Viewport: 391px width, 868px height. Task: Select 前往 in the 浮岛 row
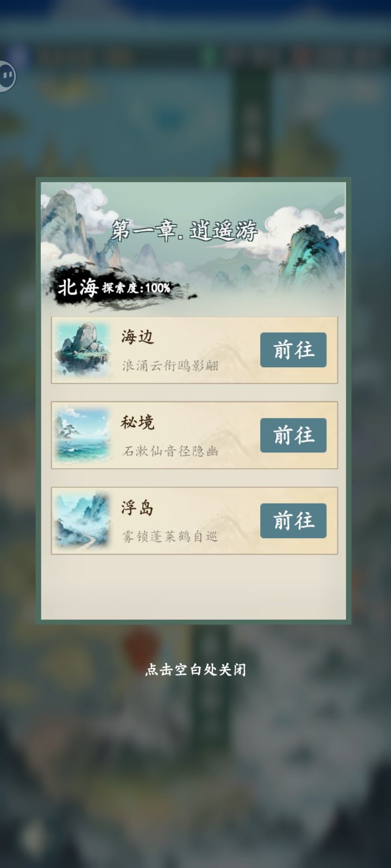[x=293, y=521]
